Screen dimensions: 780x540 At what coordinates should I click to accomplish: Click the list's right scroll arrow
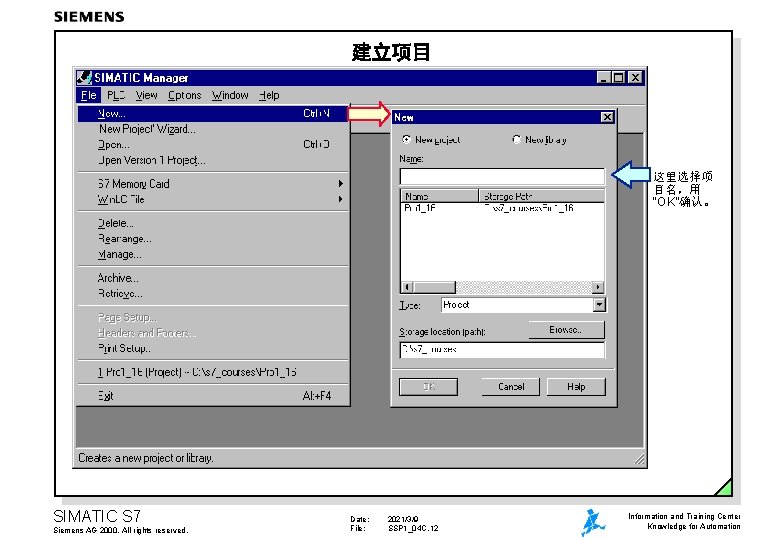598,287
